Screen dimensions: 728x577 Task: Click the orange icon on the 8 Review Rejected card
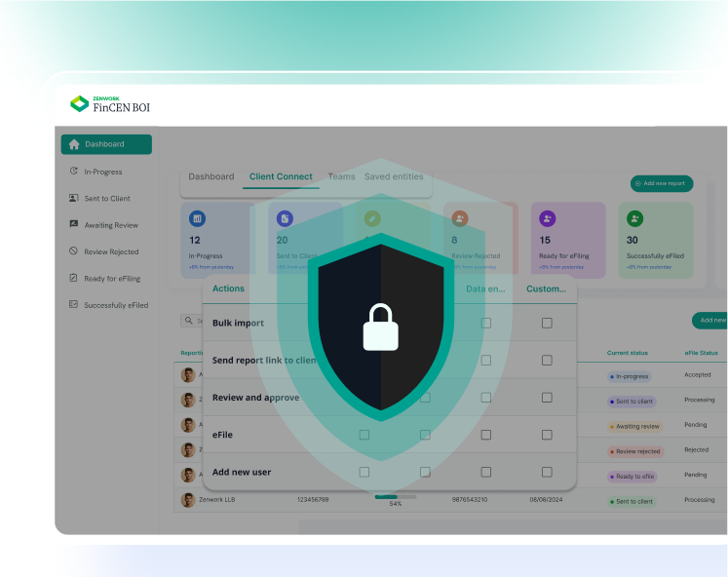click(460, 218)
